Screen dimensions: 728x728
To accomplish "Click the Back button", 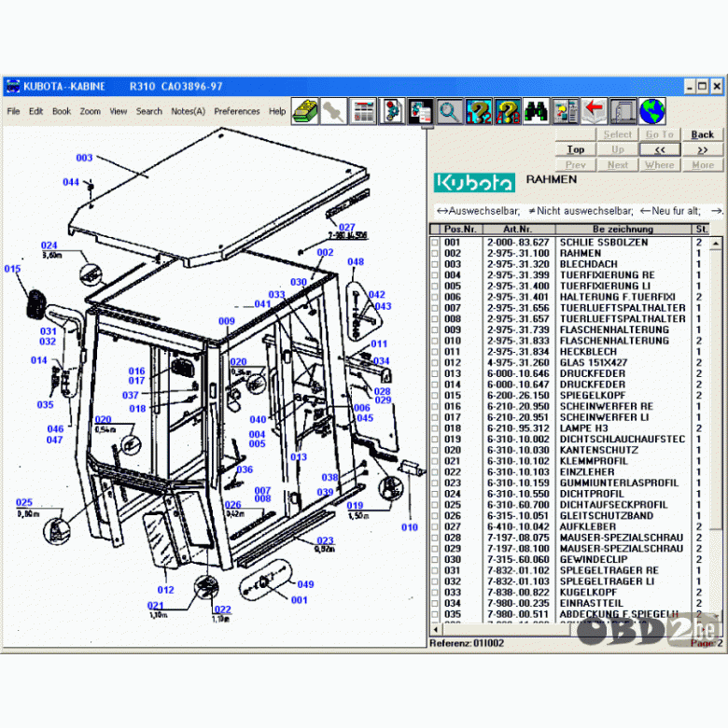I will (703, 134).
